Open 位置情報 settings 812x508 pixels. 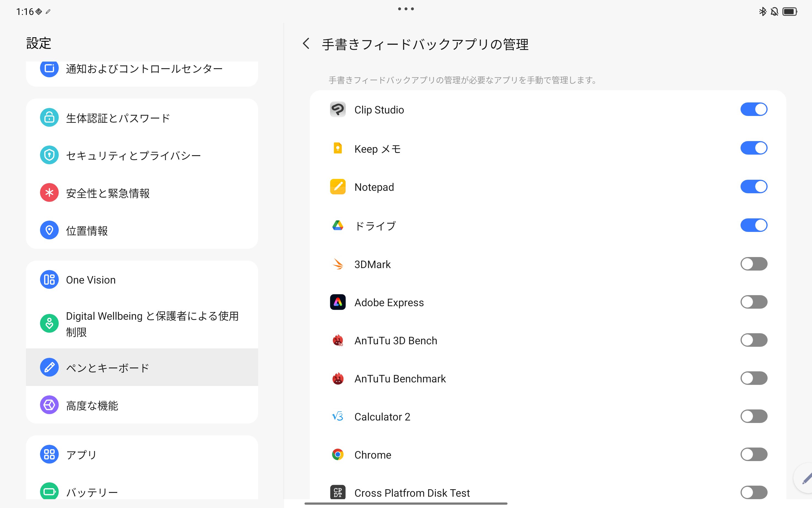(x=142, y=230)
